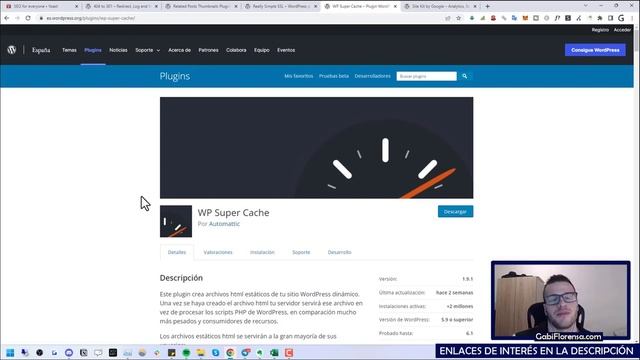Click the Registro link
This screenshot has width=640, height=360.
point(600,30)
